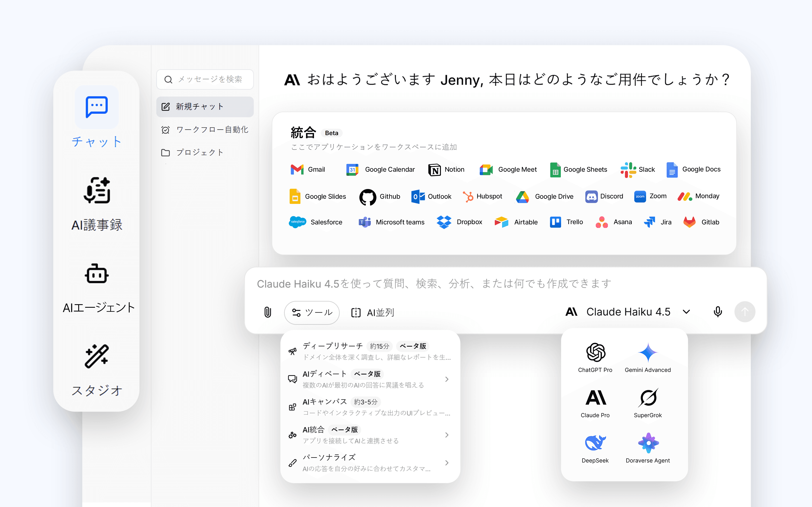Select the ChatGPT Pro model icon
The height and width of the screenshot is (507, 812).
click(595, 352)
